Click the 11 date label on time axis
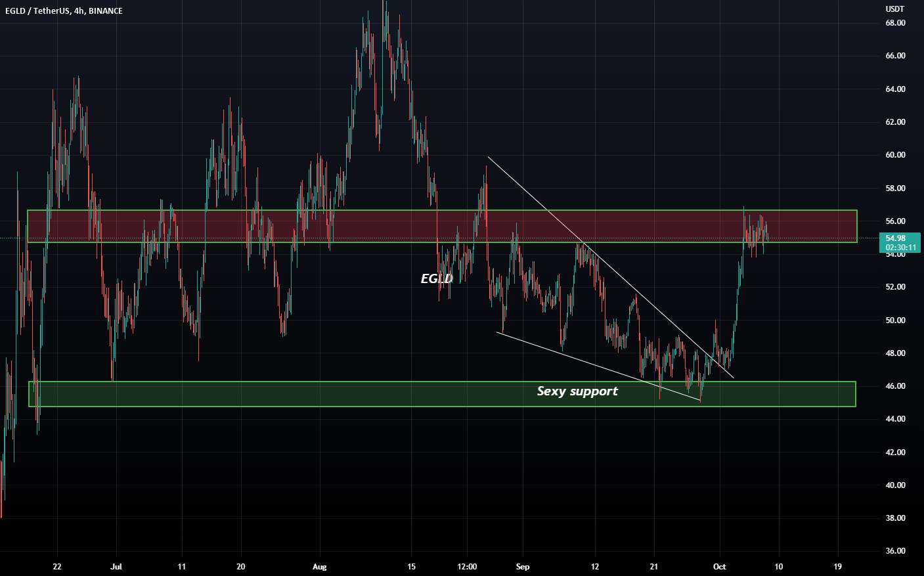924x576 pixels. [181, 566]
